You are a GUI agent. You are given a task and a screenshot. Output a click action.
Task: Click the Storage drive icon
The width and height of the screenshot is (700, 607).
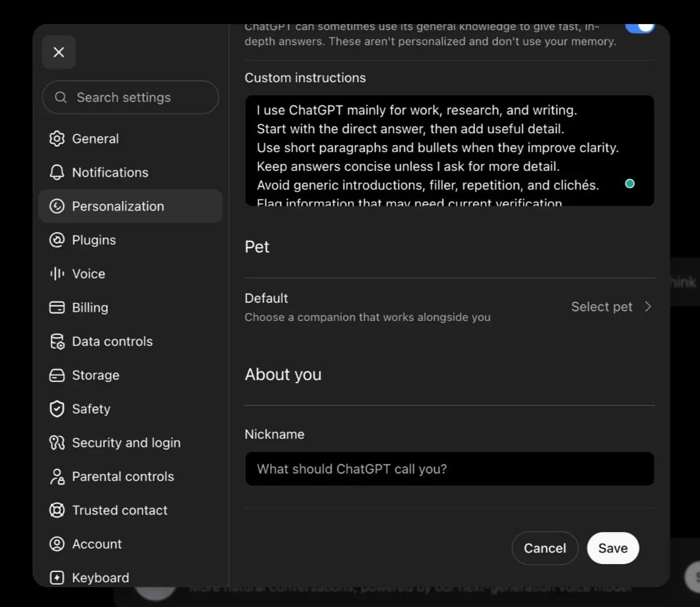click(x=57, y=375)
